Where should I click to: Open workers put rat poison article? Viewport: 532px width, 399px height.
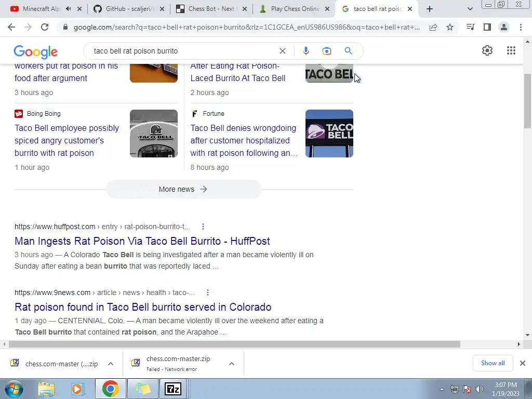66,72
